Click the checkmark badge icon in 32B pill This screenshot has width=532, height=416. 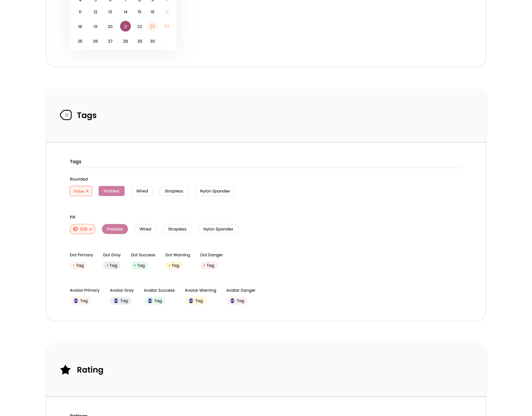[76, 229]
